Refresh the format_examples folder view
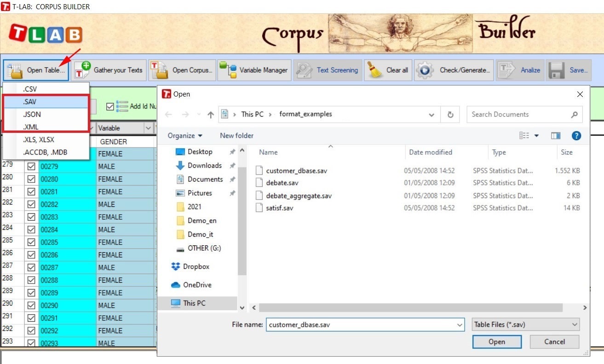The image size is (604, 364). 450,115
